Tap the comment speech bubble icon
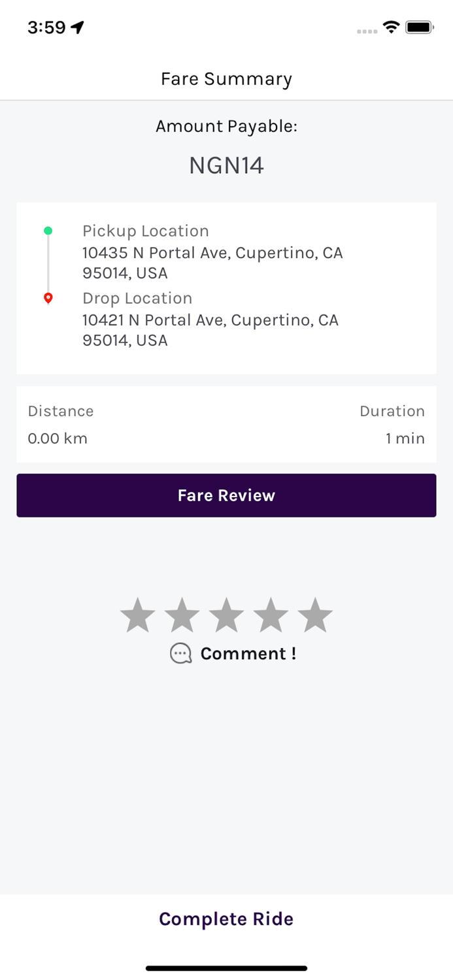This screenshot has height=980, width=453. click(180, 653)
